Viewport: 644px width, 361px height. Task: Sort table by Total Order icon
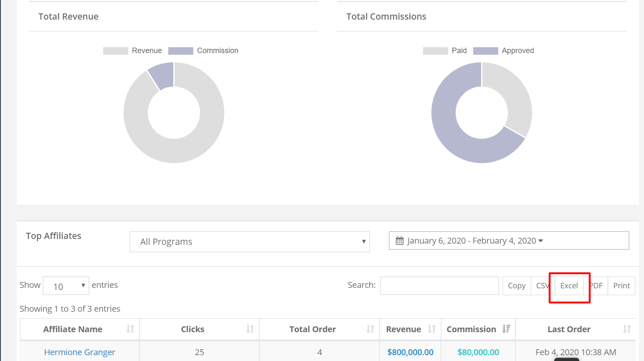tap(370, 329)
